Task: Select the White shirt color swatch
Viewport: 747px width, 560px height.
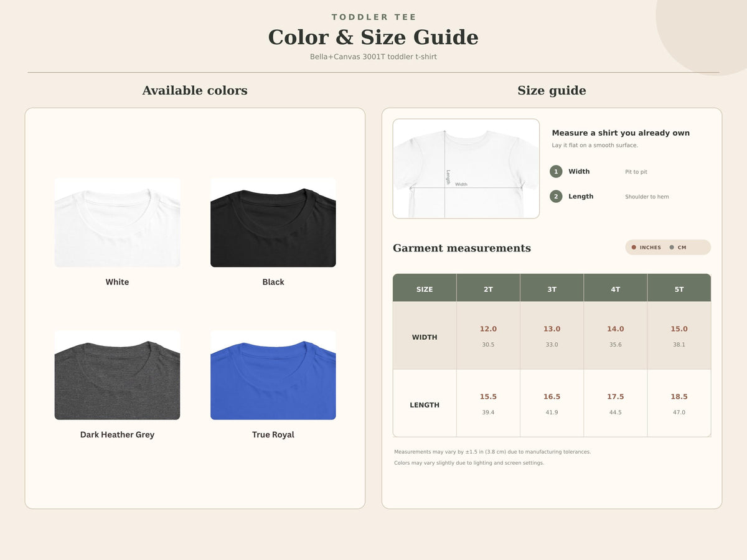Action: coord(117,223)
